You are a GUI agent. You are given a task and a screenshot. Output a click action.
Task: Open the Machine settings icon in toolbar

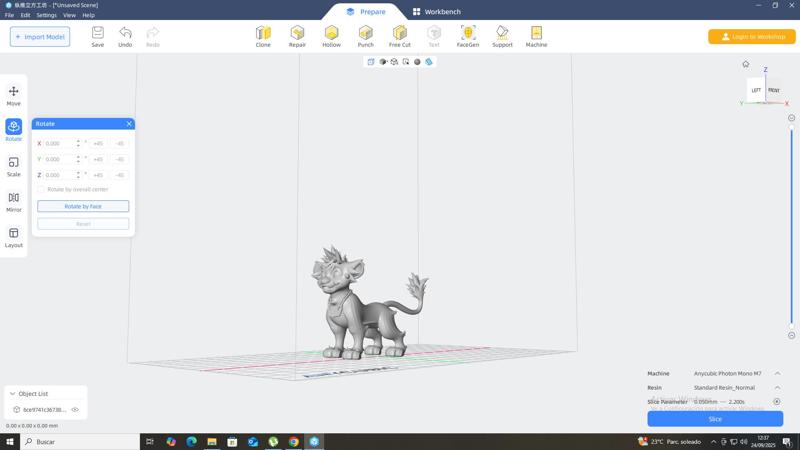536,37
